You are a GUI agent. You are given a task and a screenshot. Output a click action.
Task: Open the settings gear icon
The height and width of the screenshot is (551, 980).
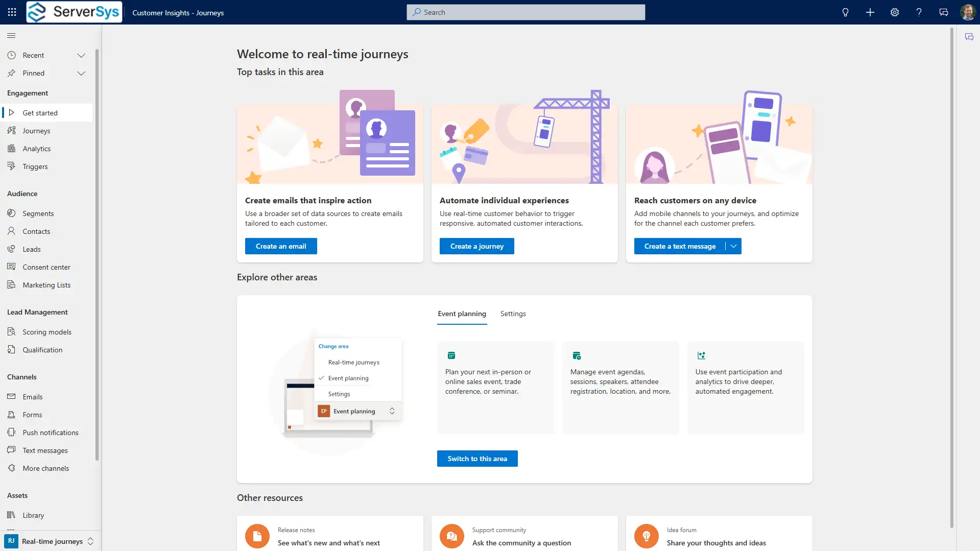894,12
